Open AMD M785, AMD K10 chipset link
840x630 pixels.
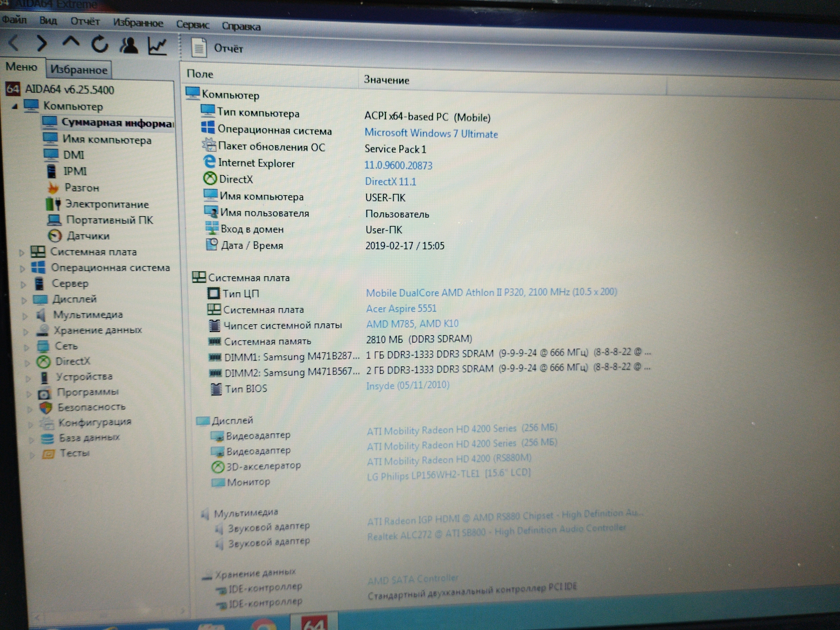tap(412, 324)
